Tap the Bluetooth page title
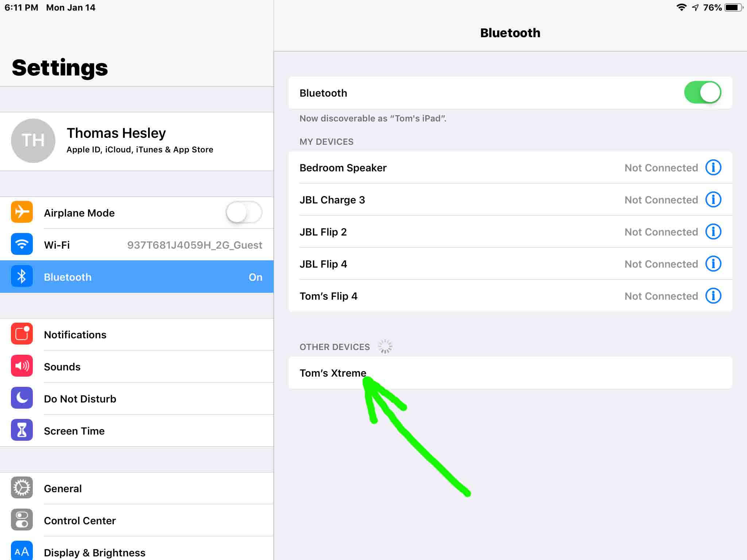747x560 pixels. [x=510, y=33]
